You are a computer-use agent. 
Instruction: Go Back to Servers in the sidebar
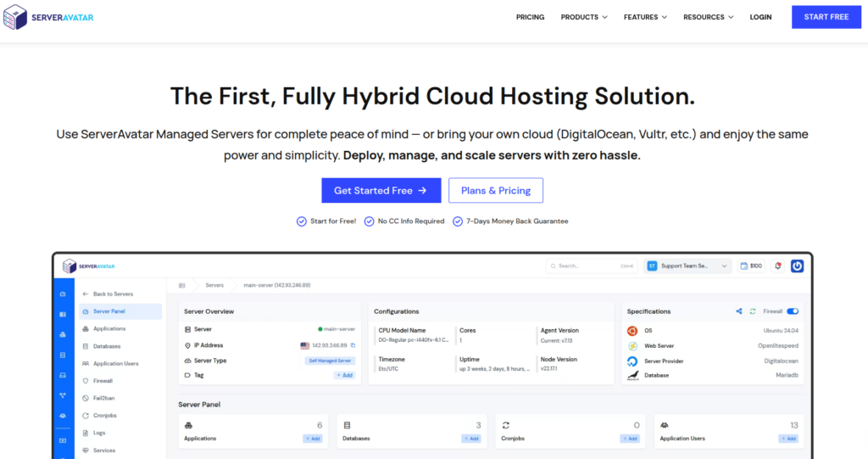tap(108, 294)
